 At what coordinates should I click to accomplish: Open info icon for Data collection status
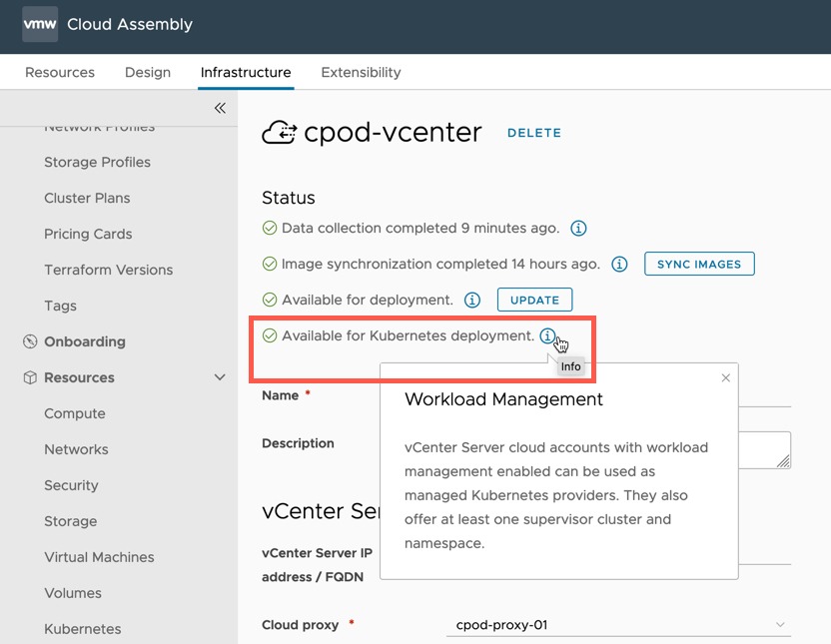(x=578, y=229)
